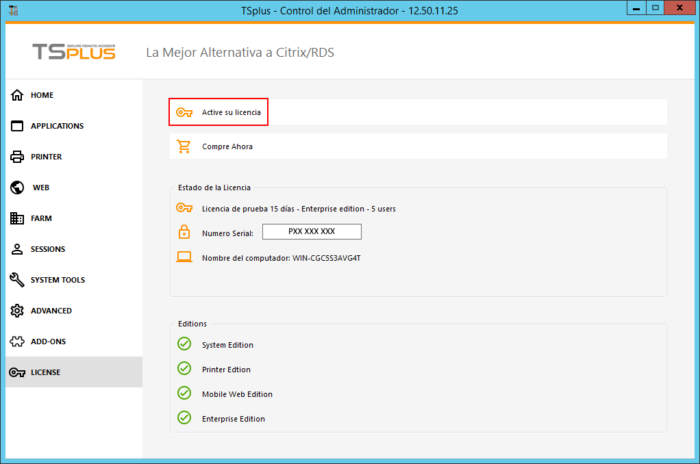
Task: Open the HOME section
Action: 74,95
